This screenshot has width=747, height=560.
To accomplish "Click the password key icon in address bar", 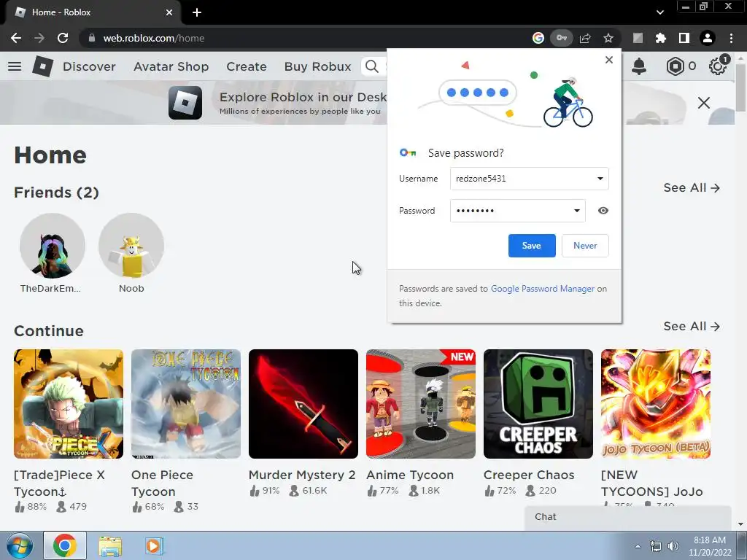I will tap(561, 38).
